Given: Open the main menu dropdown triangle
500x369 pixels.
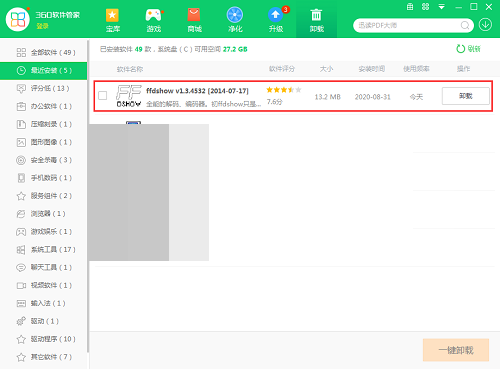Looking at the screenshot, I should pos(442,7).
